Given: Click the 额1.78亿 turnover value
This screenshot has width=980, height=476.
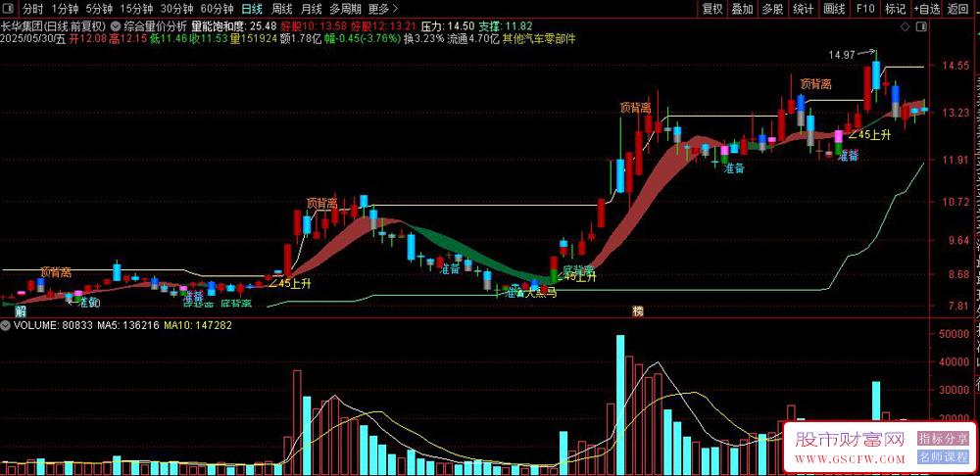Looking at the screenshot, I should tap(301, 38).
